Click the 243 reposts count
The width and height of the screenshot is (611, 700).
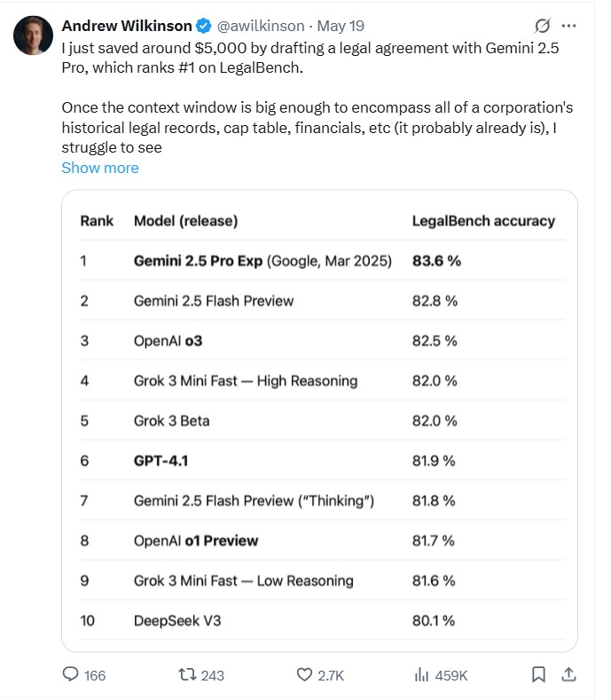213,675
